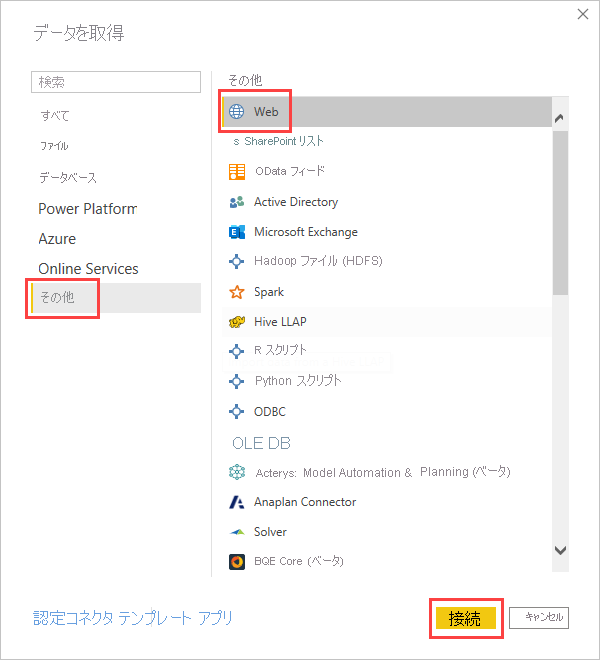The image size is (600, 660).
Task: Click the Hadoop HDFS connector icon
Action: click(236, 261)
